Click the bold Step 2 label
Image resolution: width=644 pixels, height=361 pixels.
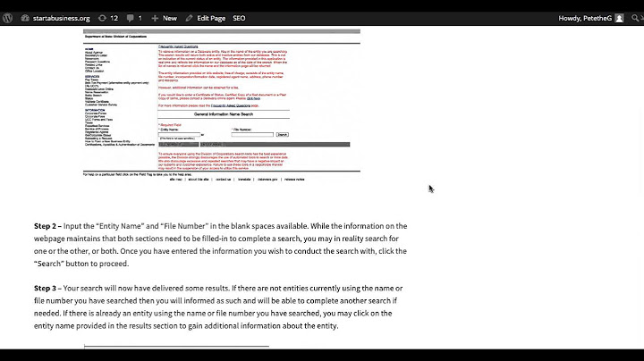pos(46,226)
